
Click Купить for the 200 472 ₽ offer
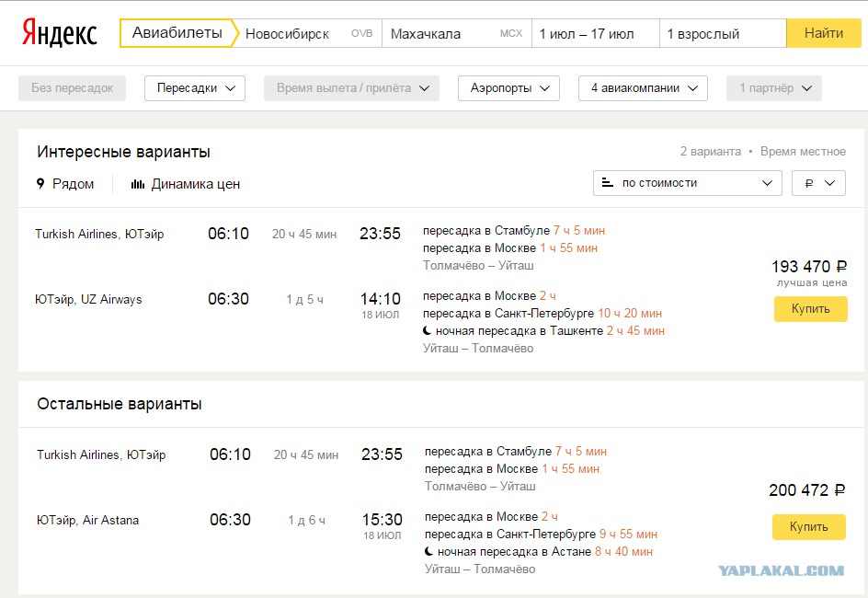[809, 526]
